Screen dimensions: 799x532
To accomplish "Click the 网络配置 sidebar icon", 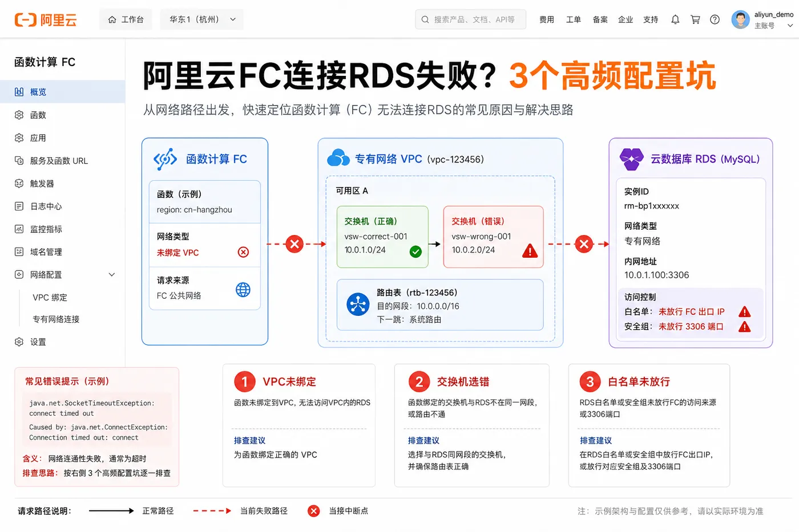I will 19,274.
